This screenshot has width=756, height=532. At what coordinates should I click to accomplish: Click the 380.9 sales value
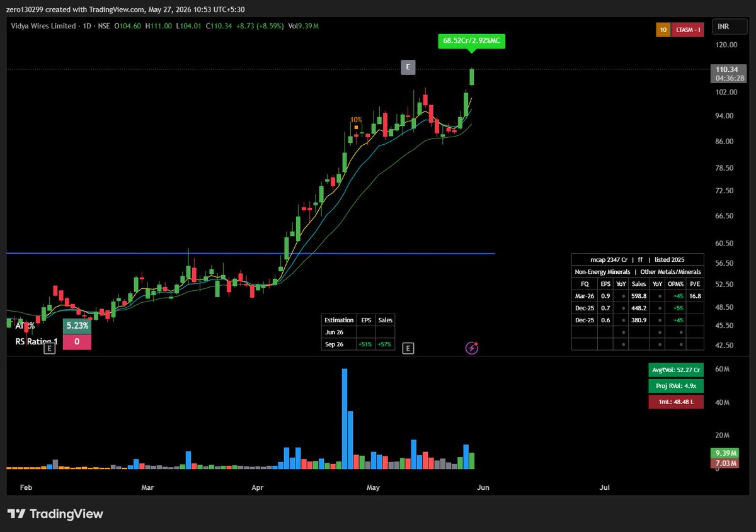[x=639, y=320]
